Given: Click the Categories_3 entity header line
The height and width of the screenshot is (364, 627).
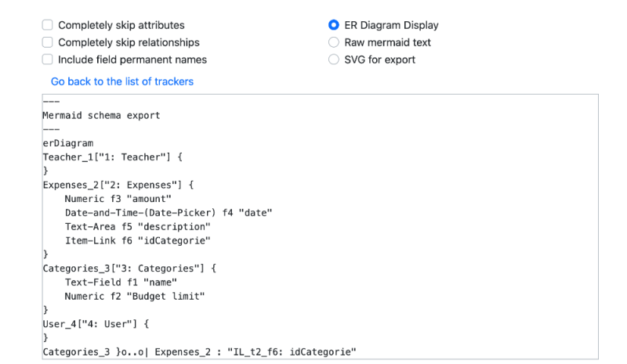Looking at the screenshot, I should [x=129, y=268].
